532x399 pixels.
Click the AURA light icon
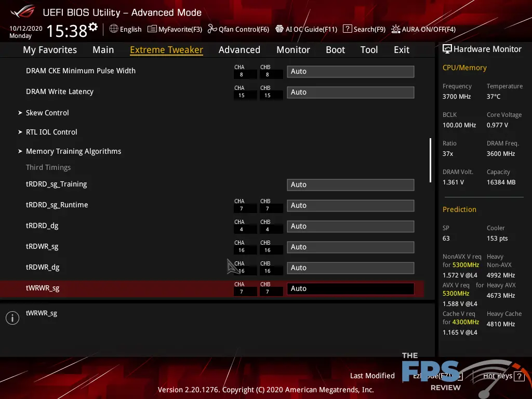[395, 29]
